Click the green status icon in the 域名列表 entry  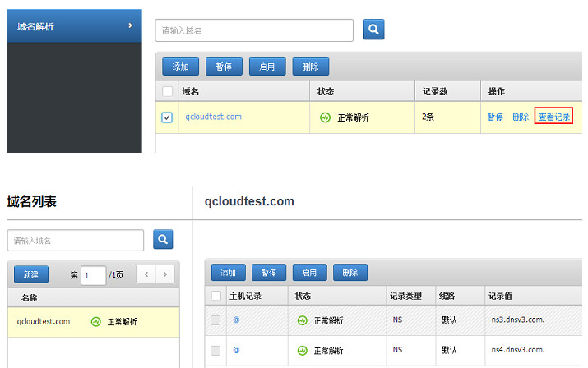point(96,321)
